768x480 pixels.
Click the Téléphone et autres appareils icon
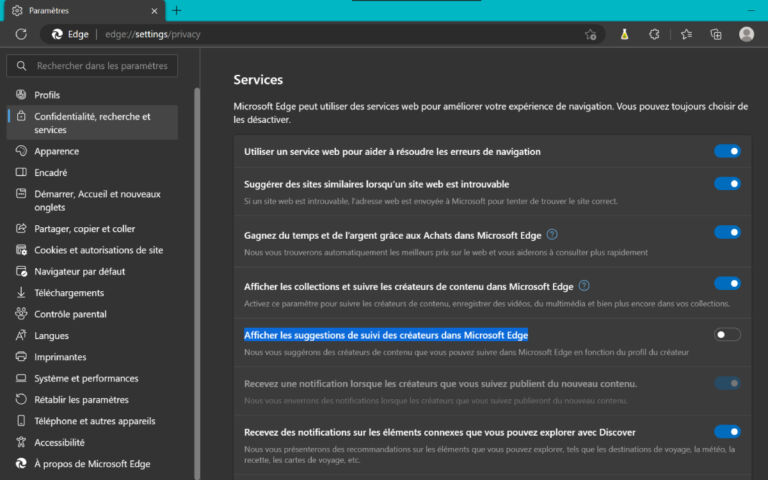click(x=21, y=421)
